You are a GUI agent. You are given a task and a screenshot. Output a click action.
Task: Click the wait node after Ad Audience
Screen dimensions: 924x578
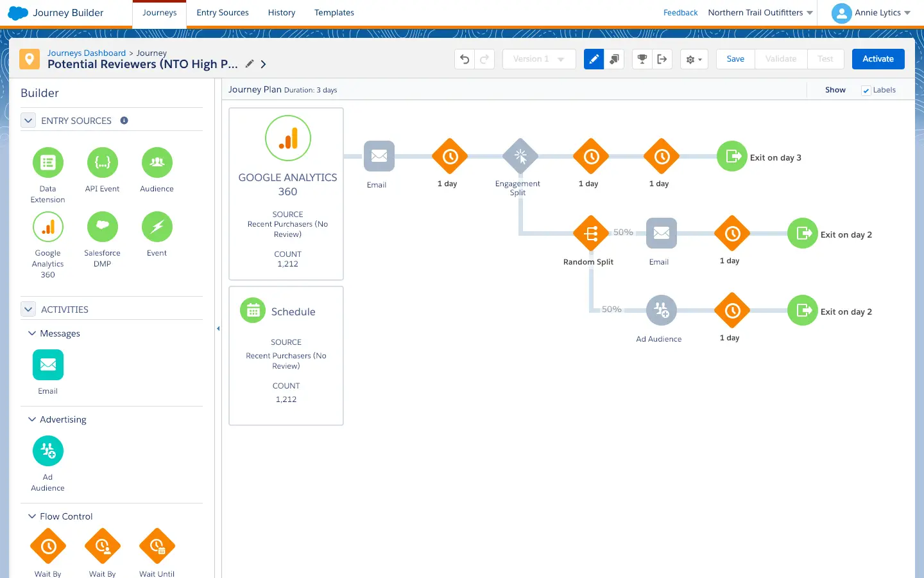pos(732,310)
